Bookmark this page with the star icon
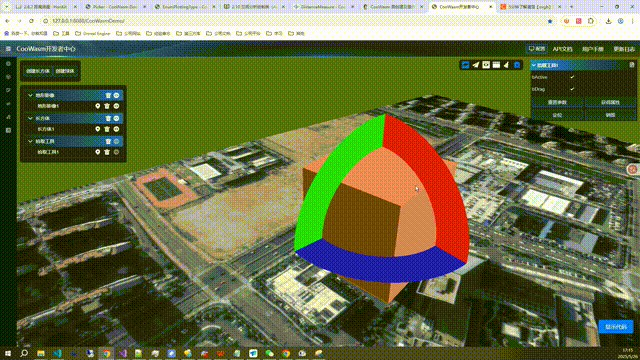This screenshot has height=360, width=640. click(x=550, y=21)
